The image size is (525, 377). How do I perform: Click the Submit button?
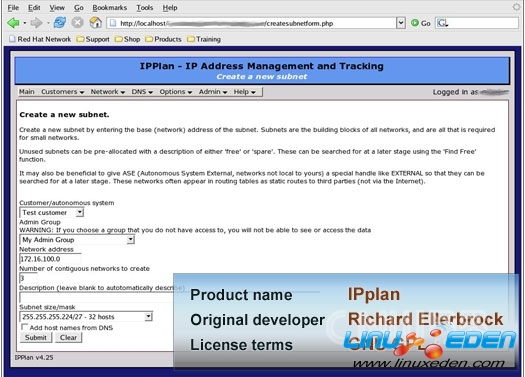[x=36, y=337]
